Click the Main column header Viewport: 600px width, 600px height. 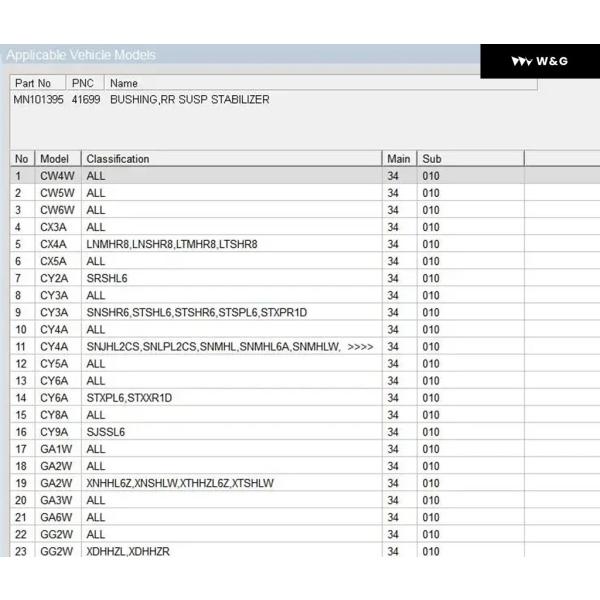[x=398, y=159]
